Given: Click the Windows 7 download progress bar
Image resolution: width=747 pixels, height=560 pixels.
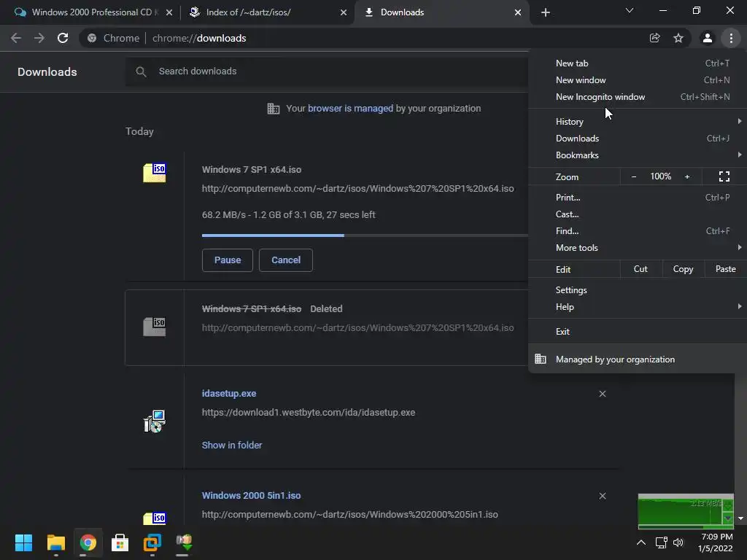Looking at the screenshot, I should tap(365, 236).
